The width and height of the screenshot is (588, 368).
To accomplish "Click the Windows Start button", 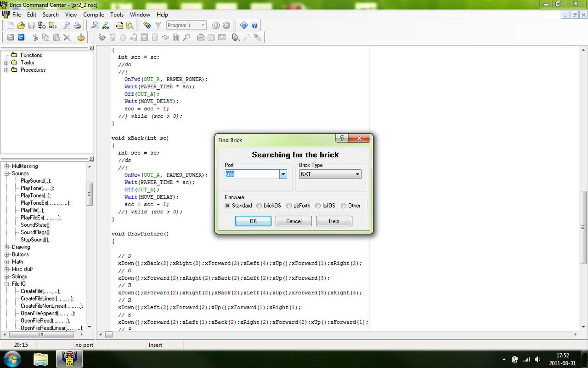I will (12, 359).
